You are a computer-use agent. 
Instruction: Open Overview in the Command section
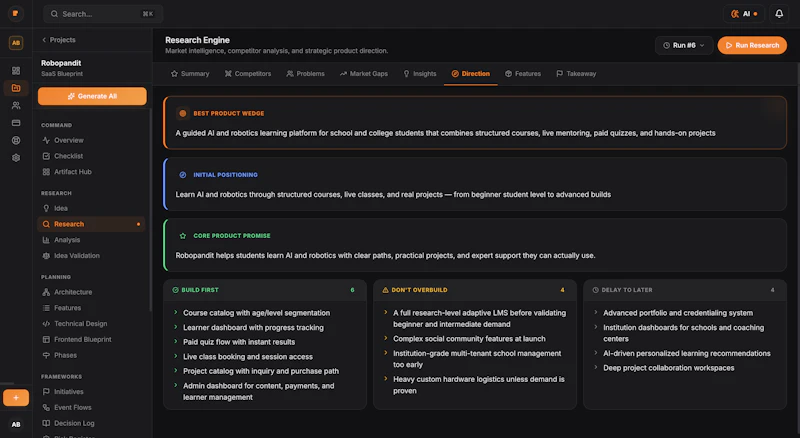click(x=92, y=140)
